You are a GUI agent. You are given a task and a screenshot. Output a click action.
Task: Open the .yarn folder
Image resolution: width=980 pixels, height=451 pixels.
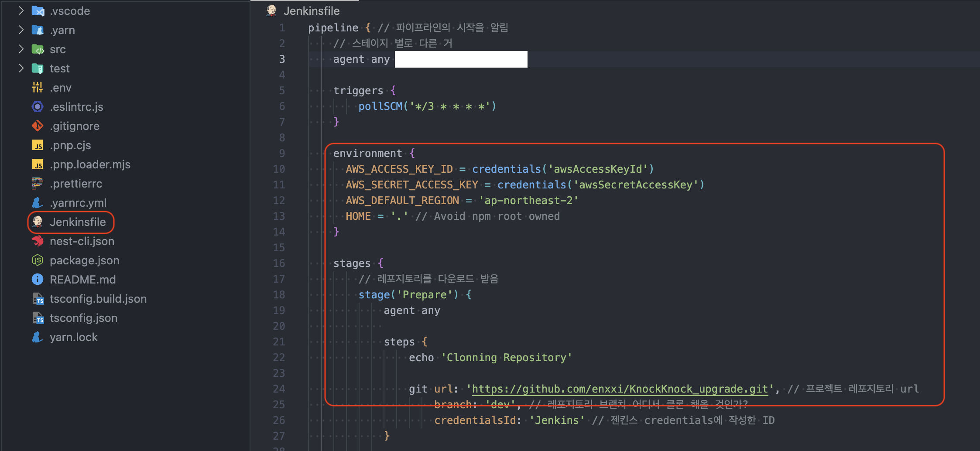62,30
